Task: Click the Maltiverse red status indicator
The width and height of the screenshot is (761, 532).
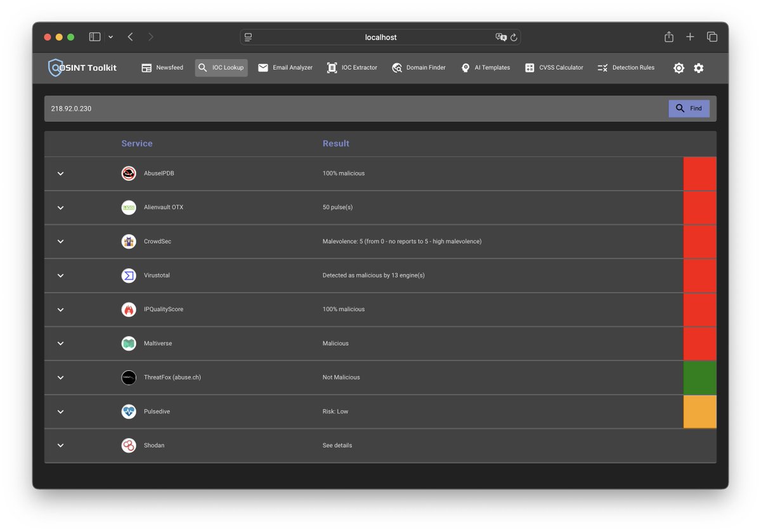Action: coord(699,343)
